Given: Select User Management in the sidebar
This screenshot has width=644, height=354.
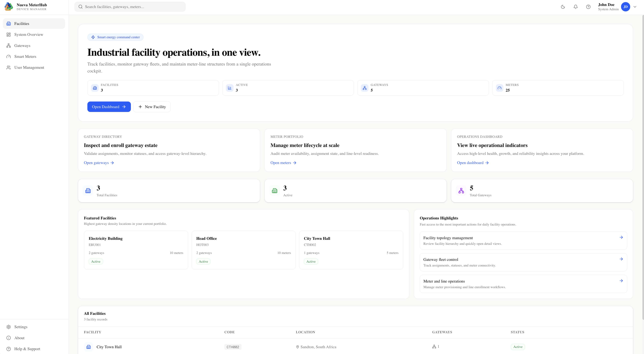Looking at the screenshot, I should click(x=34, y=67).
